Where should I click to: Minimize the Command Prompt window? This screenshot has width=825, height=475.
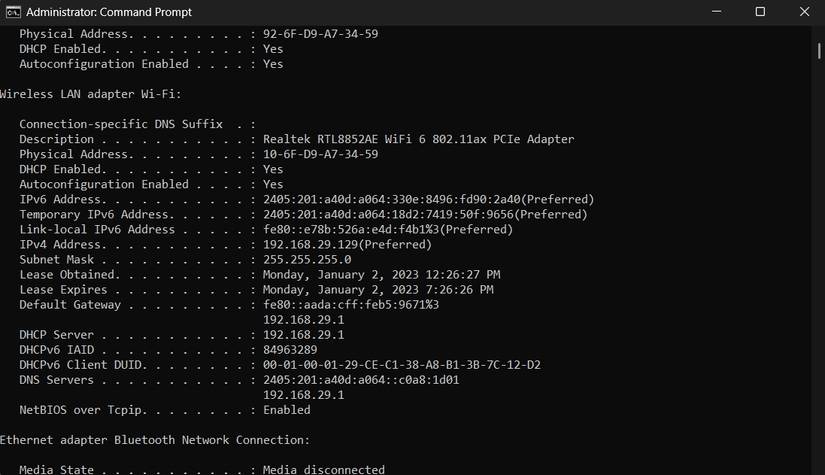click(x=717, y=12)
